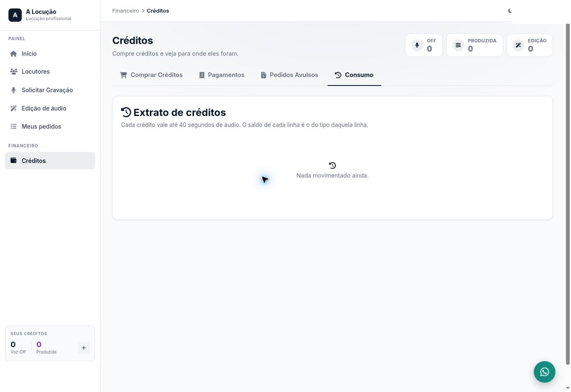Click the history icon above empty message
This screenshot has height=392, width=571.
pos(333,166)
